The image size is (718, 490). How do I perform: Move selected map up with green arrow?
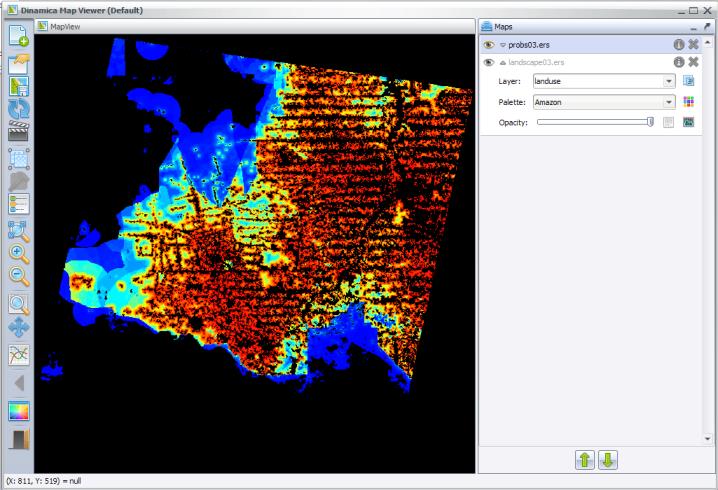click(583, 459)
